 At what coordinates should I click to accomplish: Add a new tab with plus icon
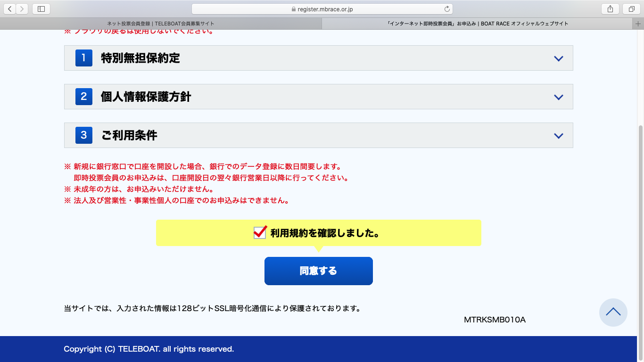pyautogui.click(x=639, y=24)
